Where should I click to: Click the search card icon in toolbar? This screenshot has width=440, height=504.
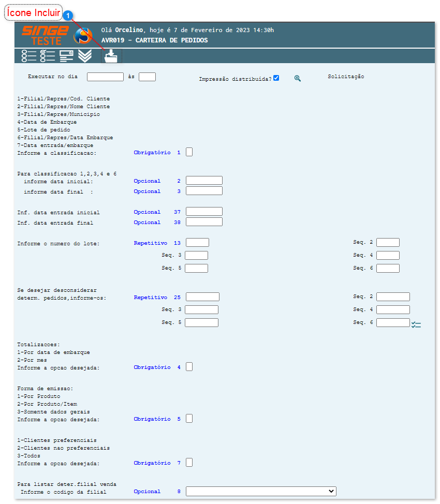coord(67,56)
